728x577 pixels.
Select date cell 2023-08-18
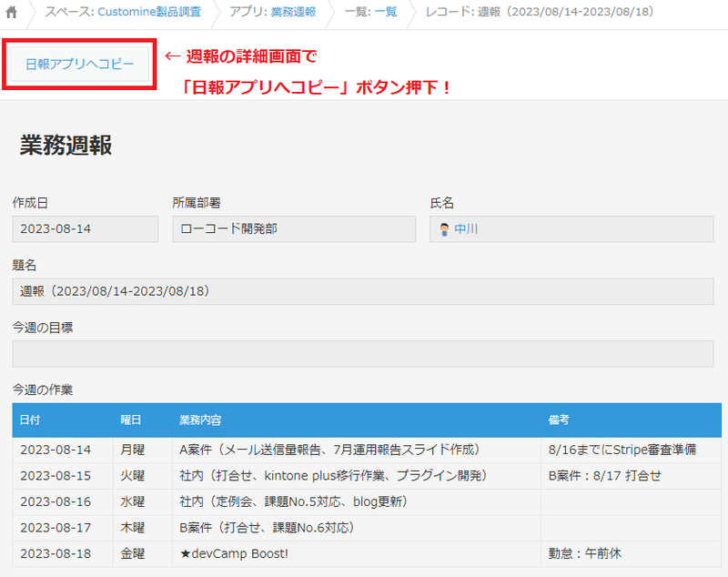point(63,553)
